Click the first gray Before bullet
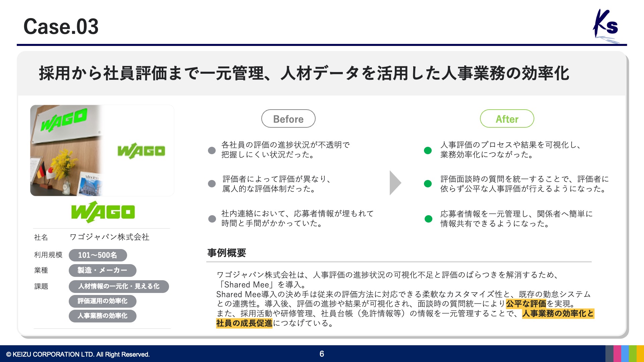This screenshot has width=644, height=362. coord(212,150)
